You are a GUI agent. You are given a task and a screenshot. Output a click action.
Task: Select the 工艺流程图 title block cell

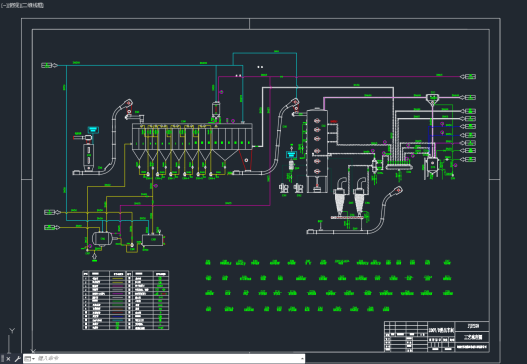[x=473, y=337]
